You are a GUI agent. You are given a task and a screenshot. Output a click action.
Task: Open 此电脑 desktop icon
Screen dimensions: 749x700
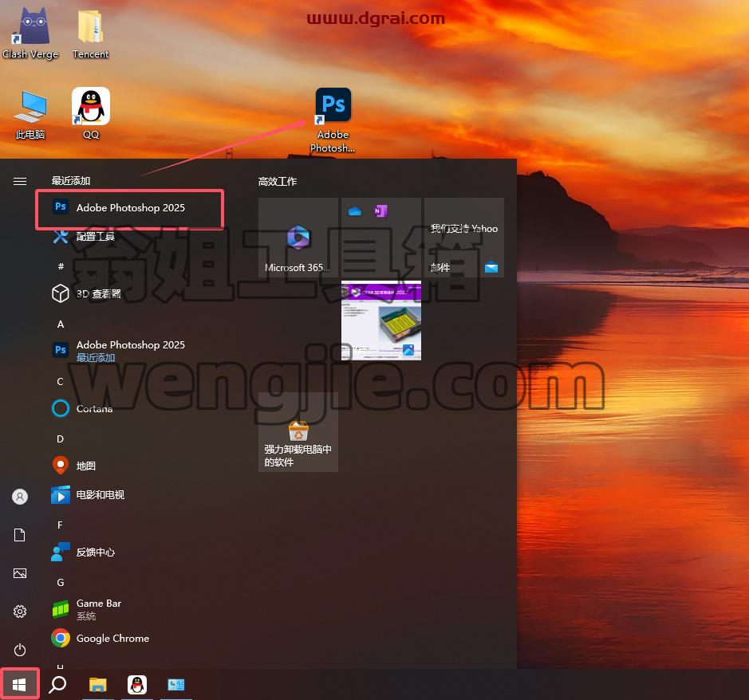point(30,115)
